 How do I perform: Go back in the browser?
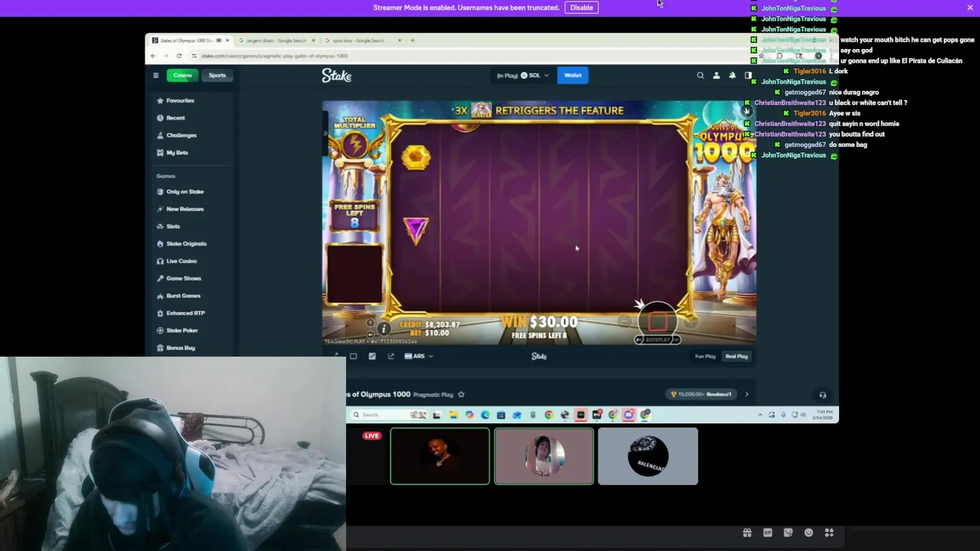[x=153, y=56]
